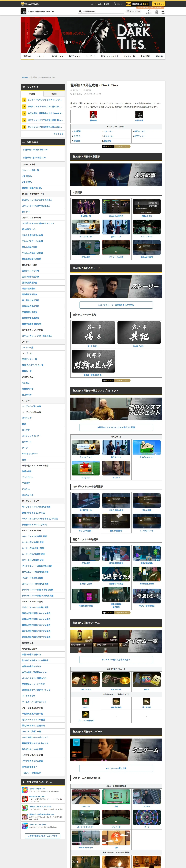Click the Dark Ties game icon beside title

click(x=23, y=11)
